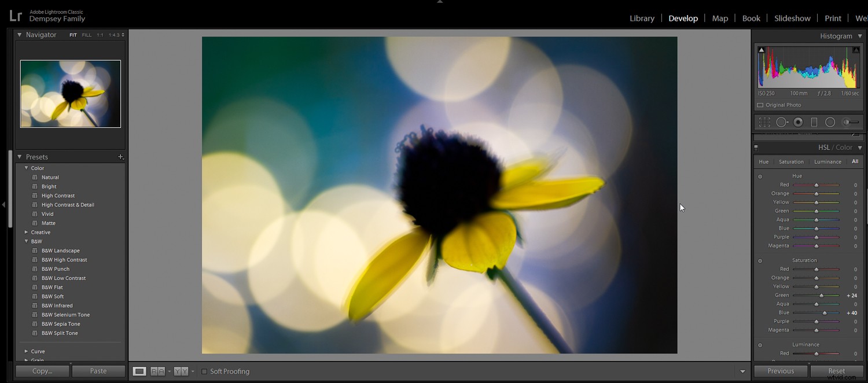Collapse the Presets panel
This screenshot has height=383, width=868.
(20, 156)
